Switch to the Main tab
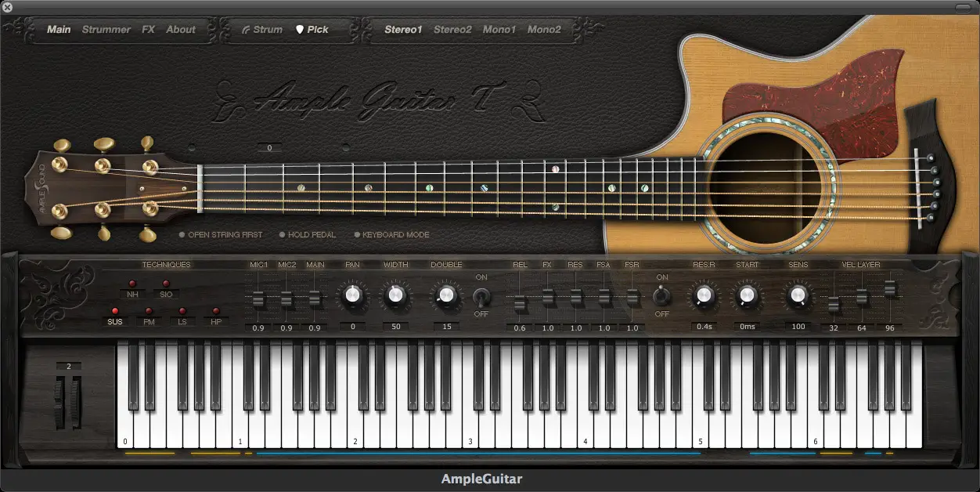Image resolution: width=980 pixels, height=492 pixels. [59, 30]
